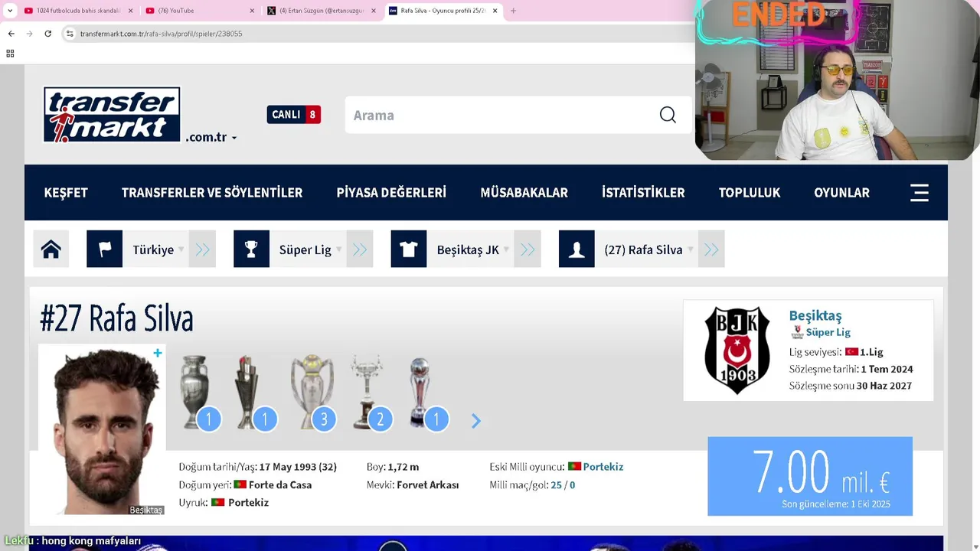The width and height of the screenshot is (980, 551).
Task: Click the trophy with badge 2
Action: (x=368, y=392)
